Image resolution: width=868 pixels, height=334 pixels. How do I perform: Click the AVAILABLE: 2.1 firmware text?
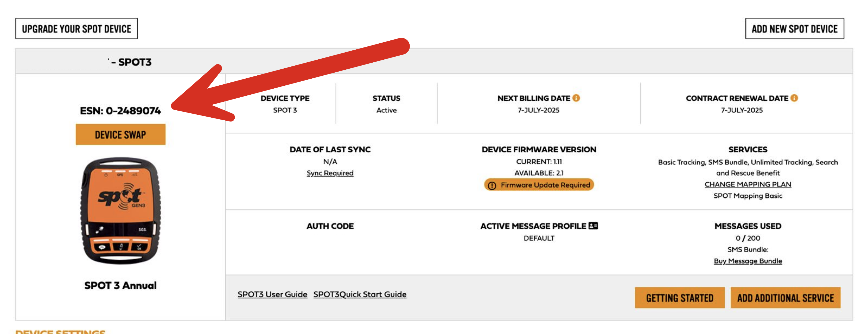coord(539,173)
